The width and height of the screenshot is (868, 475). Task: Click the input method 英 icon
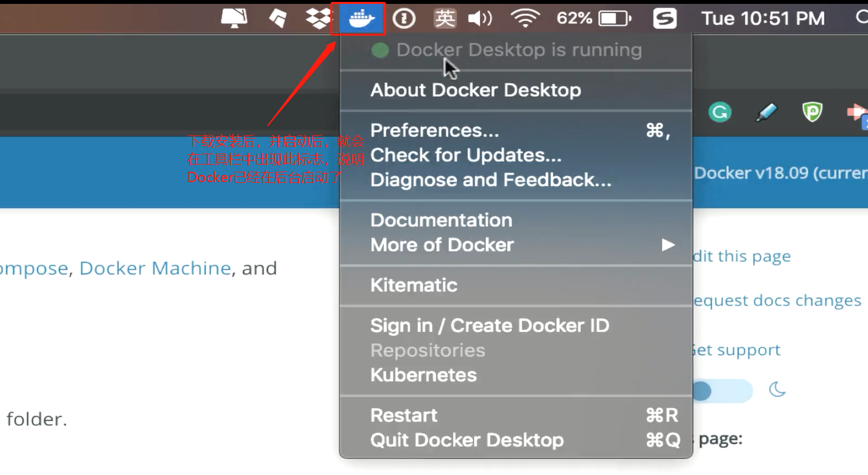445,18
